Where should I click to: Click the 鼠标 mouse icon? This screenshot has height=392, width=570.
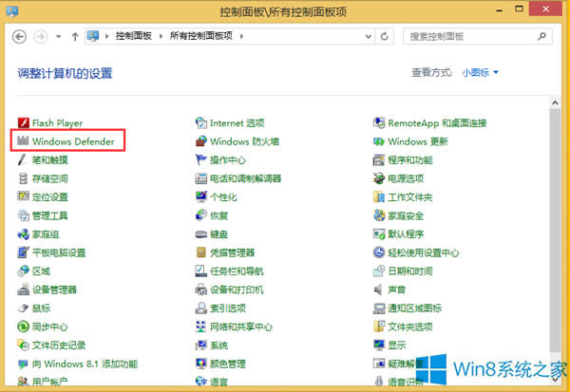[x=23, y=308]
